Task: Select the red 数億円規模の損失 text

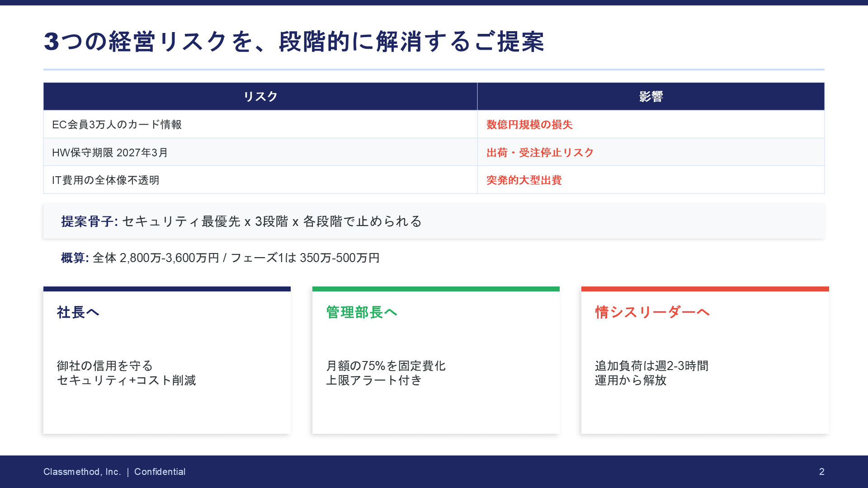Action: 529,125
